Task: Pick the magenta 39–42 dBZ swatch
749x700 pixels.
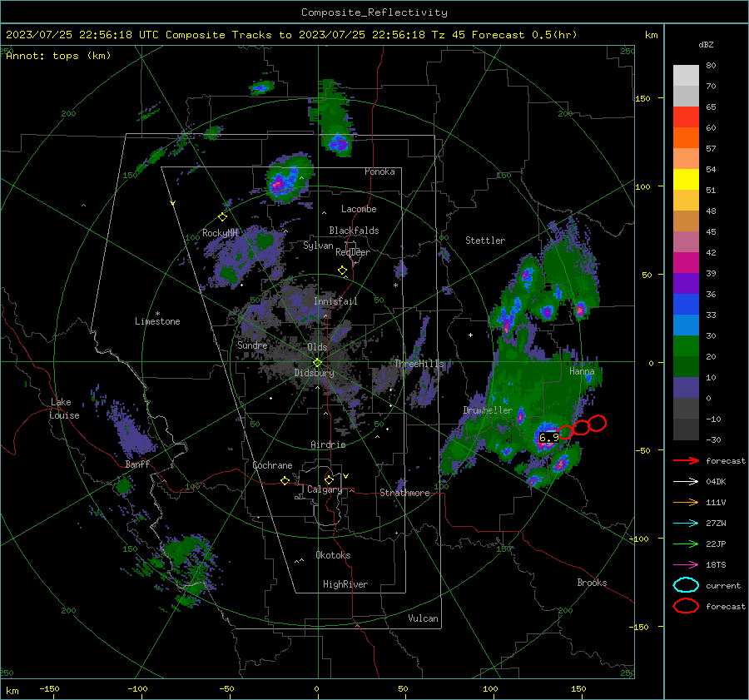Action: click(686, 263)
